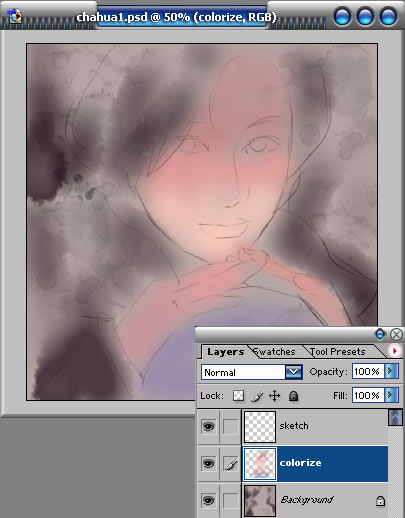Hide the Background layer eye icon
Image resolution: width=405 pixels, height=518 pixels.
(x=209, y=500)
